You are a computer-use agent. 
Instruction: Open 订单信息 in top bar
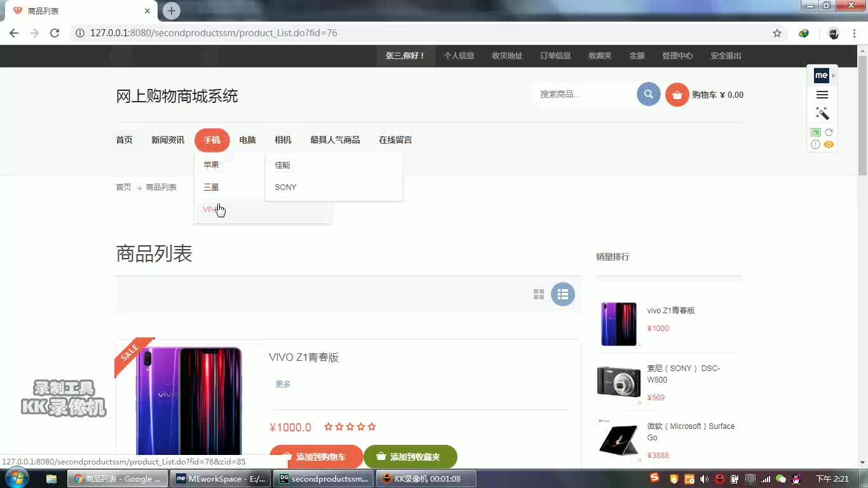[x=555, y=56]
